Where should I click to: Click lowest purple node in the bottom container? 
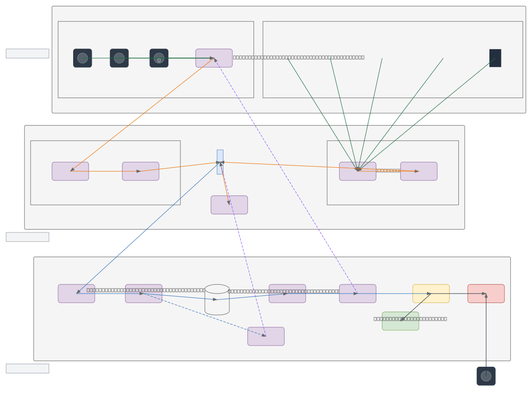coord(266,337)
